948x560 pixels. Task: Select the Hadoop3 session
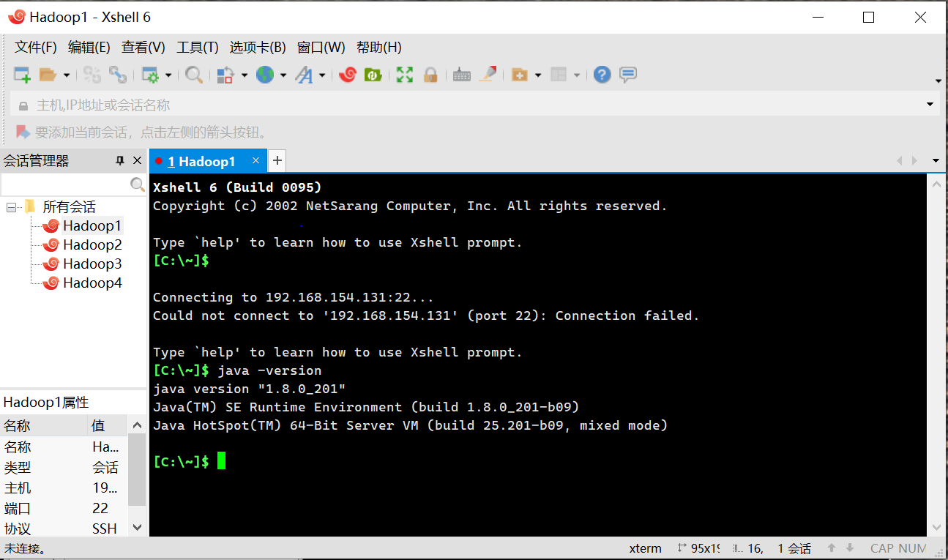[x=92, y=264]
